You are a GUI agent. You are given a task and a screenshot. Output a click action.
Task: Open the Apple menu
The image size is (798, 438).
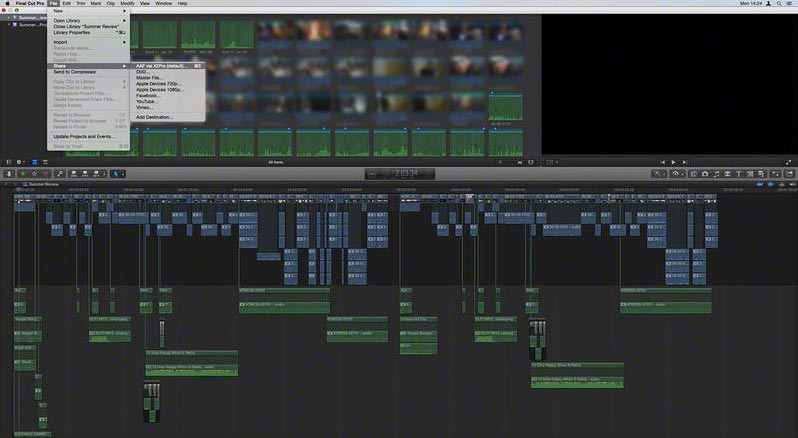[x=7, y=3]
